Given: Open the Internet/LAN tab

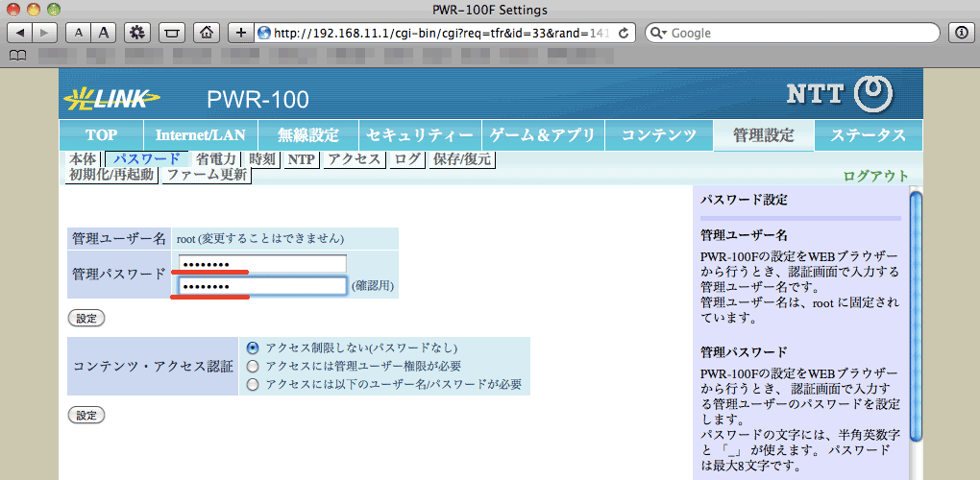Looking at the screenshot, I should [201, 135].
